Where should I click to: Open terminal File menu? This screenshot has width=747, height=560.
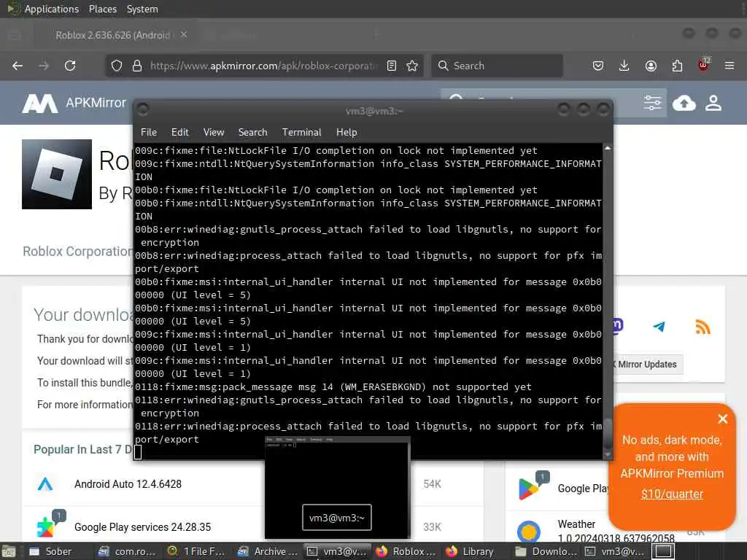coord(149,133)
